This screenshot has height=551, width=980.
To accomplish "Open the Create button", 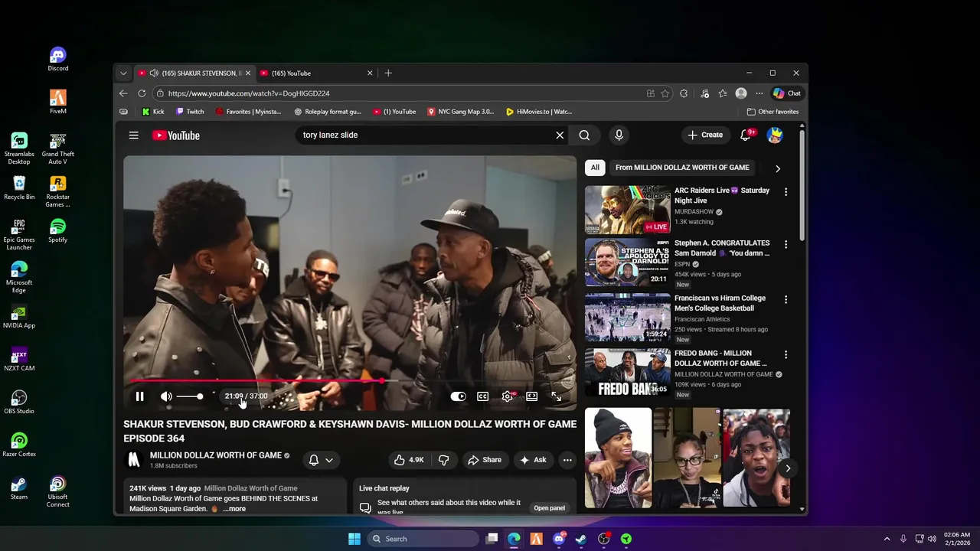I will pos(705,135).
